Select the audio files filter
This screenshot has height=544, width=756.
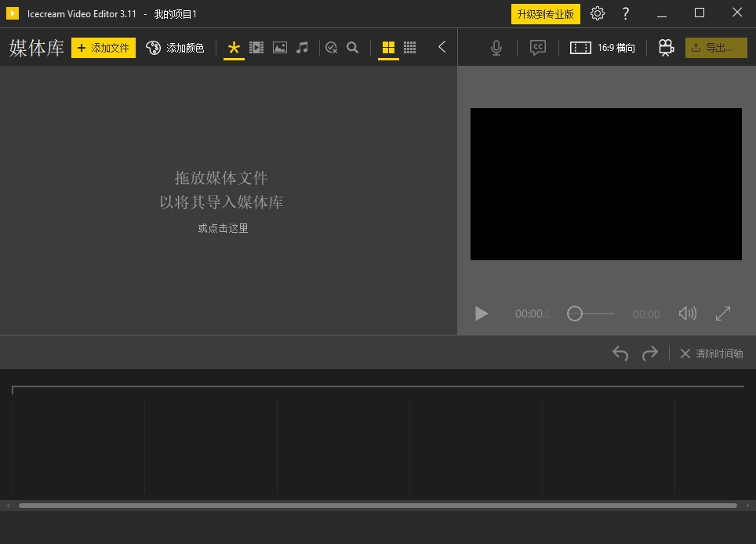pos(302,47)
